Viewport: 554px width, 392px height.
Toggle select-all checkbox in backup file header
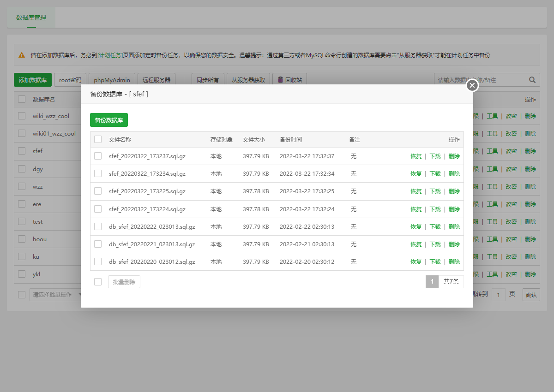point(98,139)
